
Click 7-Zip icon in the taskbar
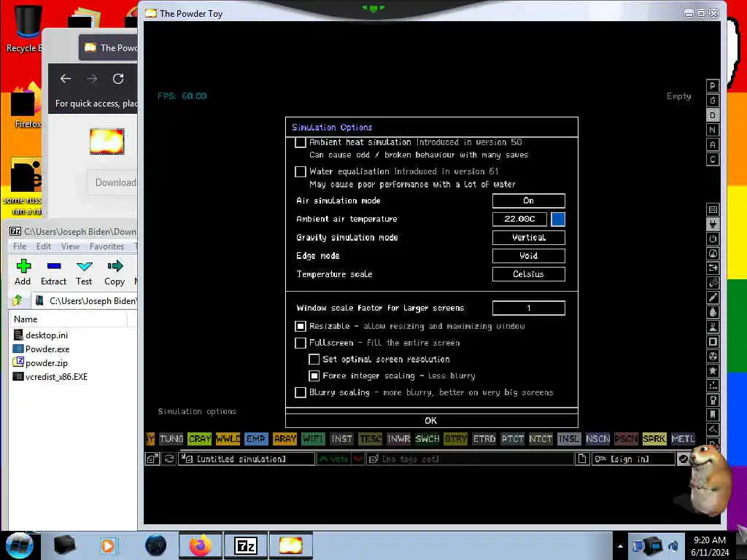click(246, 545)
